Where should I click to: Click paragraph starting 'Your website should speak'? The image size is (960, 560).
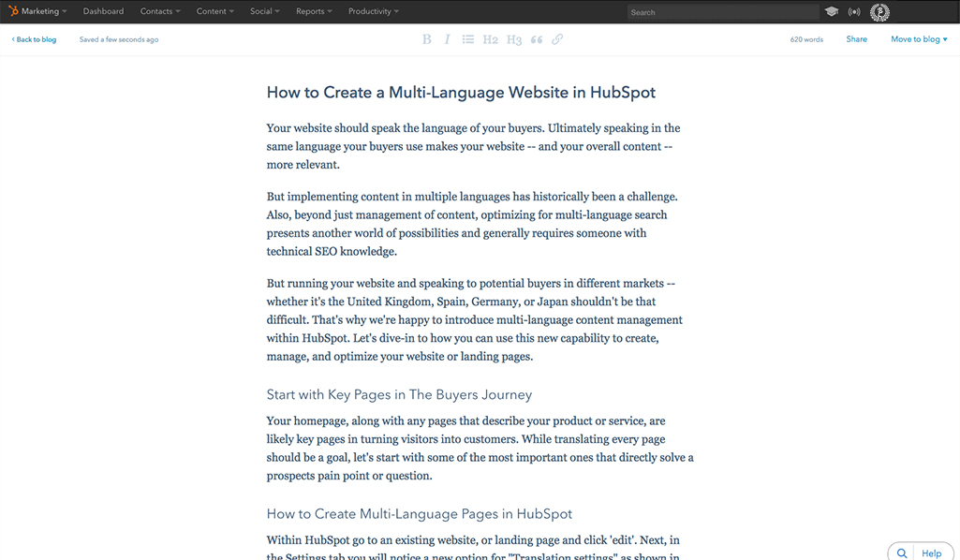click(x=473, y=146)
